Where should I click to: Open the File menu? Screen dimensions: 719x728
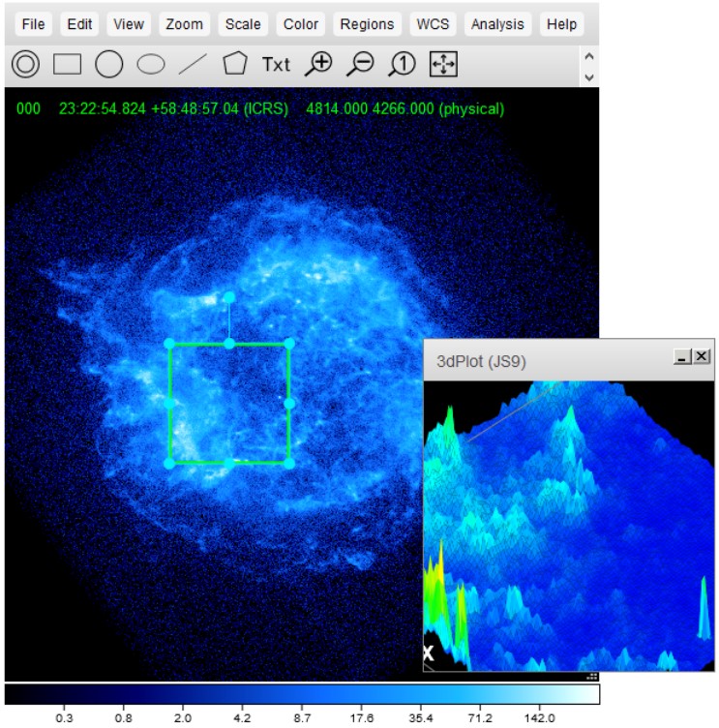(33, 24)
